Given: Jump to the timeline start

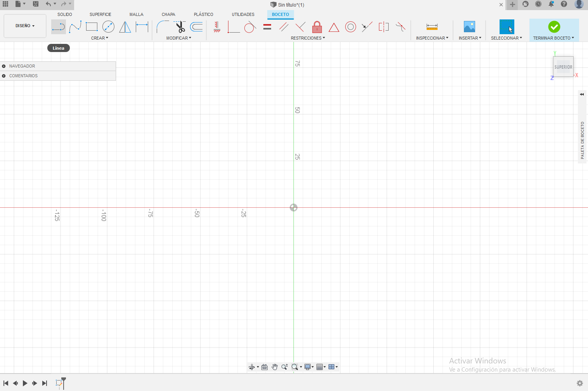Looking at the screenshot, I should click(6, 383).
